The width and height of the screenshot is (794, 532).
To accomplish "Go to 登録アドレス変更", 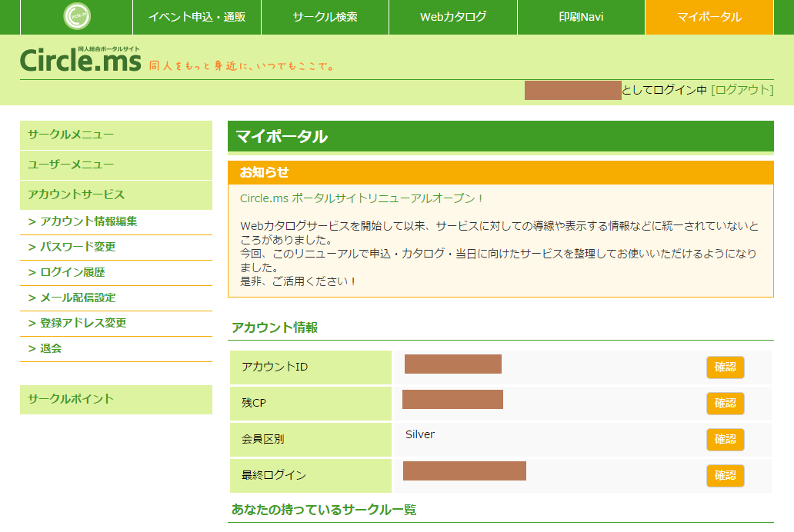I will 116,323.
